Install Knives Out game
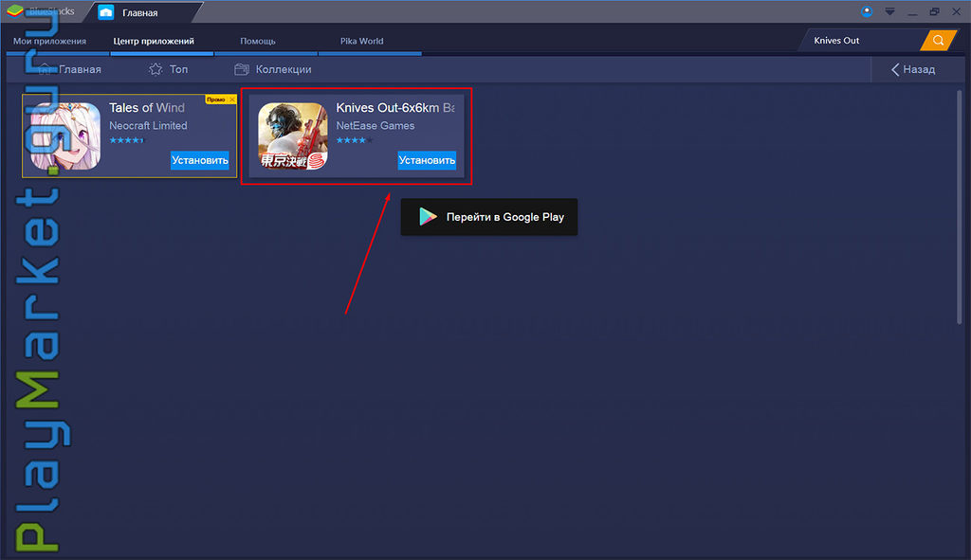The width and height of the screenshot is (971, 560). click(x=427, y=160)
